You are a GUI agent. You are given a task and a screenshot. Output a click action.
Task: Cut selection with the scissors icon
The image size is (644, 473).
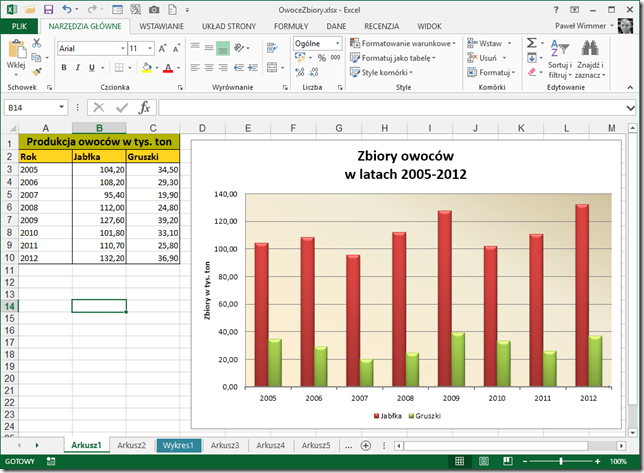[37, 43]
